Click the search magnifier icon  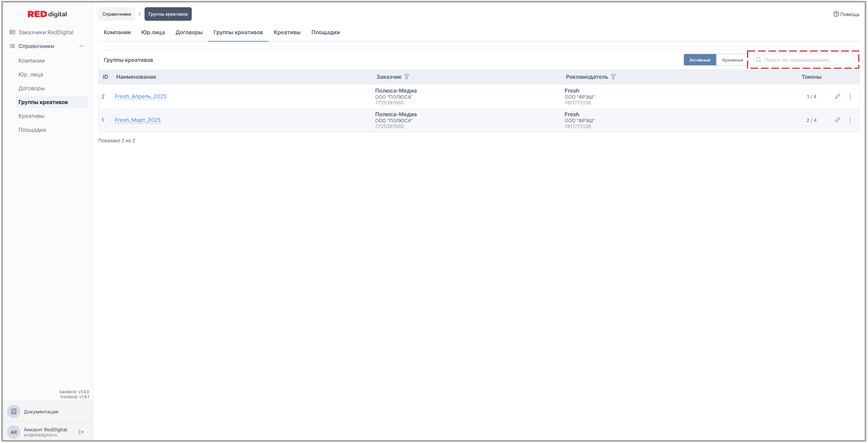(758, 60)
